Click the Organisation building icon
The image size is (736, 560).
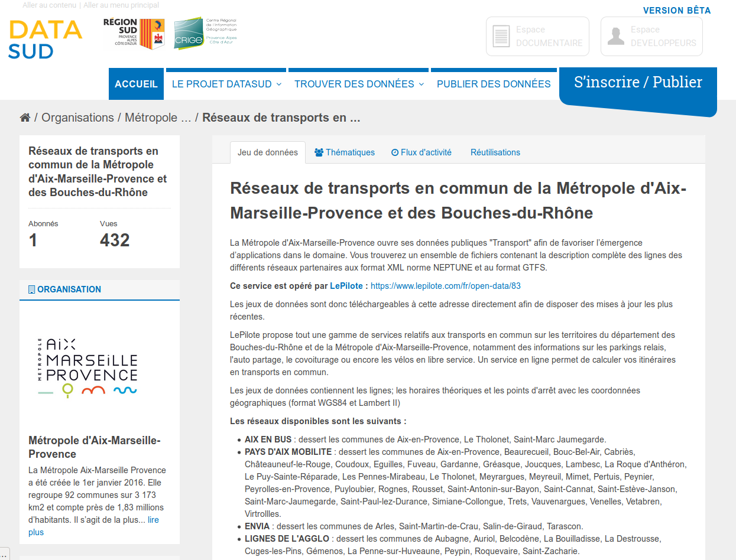32,289
